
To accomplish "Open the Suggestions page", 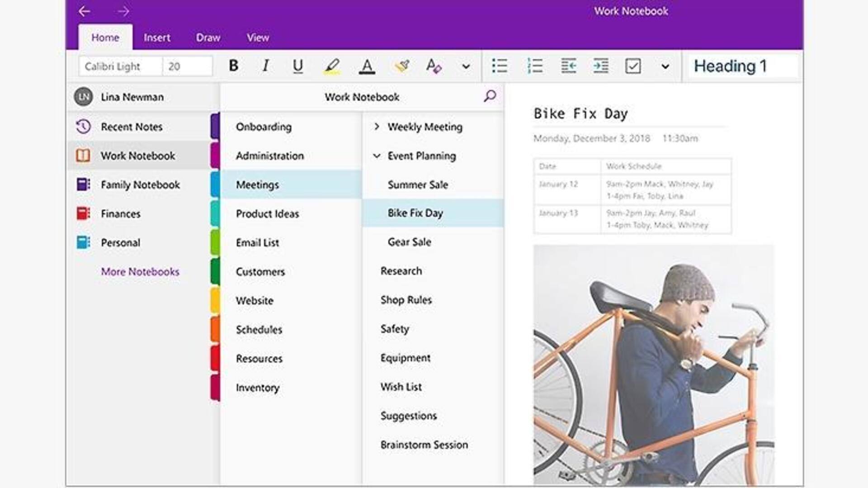I will pyautogui.click(x=433, y=416).
